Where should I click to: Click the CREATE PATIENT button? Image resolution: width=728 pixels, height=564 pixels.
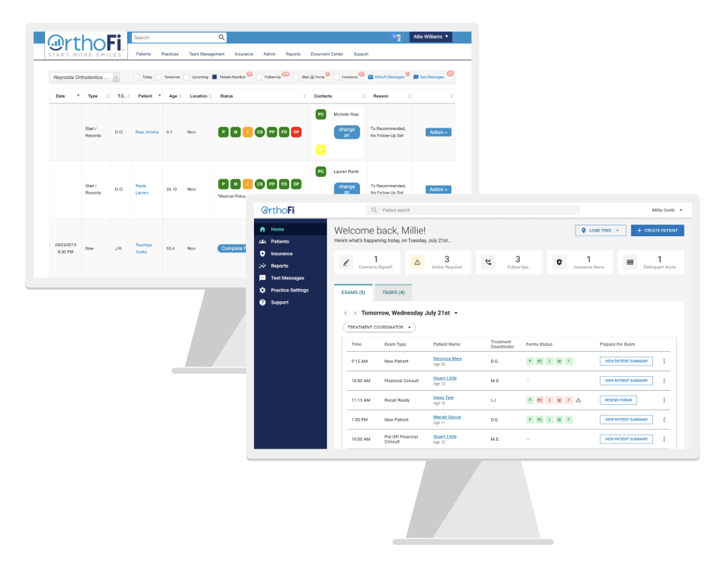[x=658, y=230]
